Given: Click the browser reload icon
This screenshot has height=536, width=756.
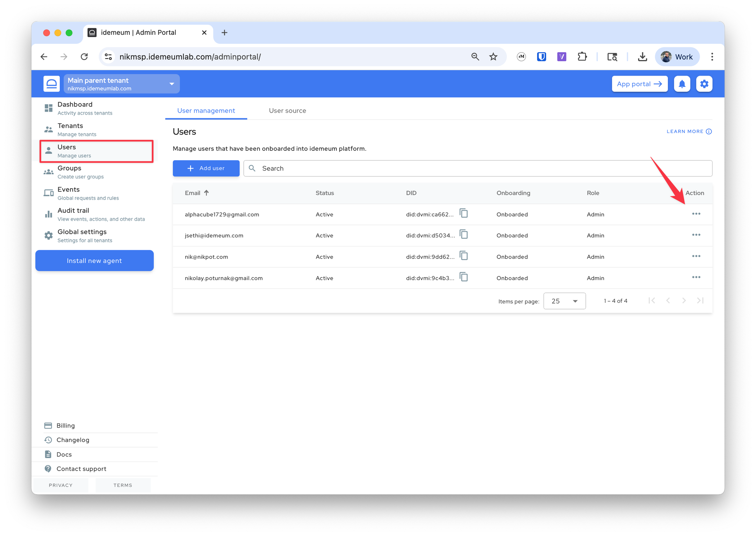Looking at the screenshot, I should (x=84, y=57).
